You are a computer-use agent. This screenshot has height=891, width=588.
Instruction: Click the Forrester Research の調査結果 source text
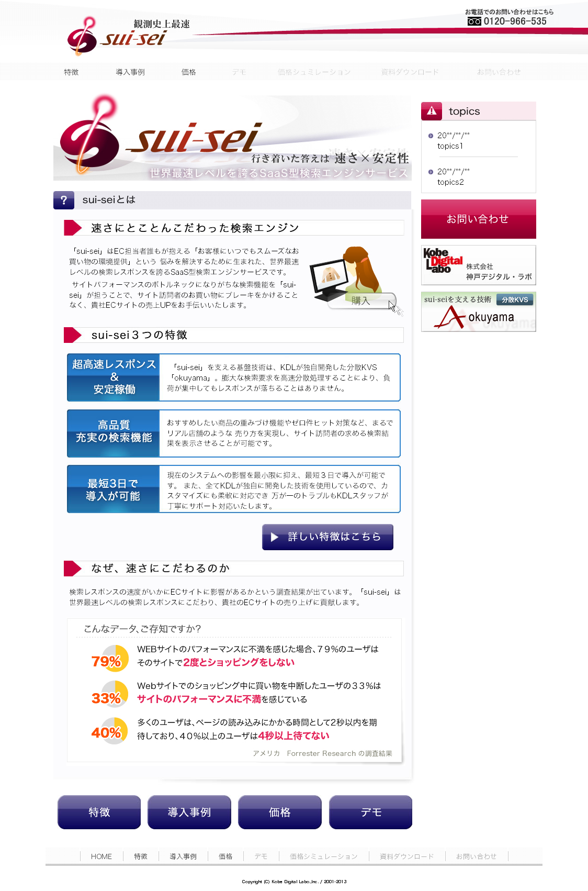322,753
